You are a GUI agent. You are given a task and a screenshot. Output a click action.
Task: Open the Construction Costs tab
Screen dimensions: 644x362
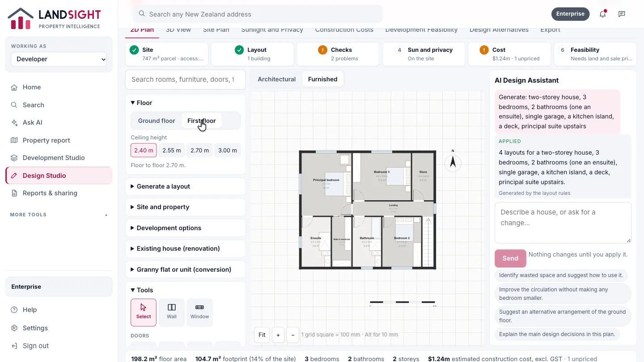(x=344, y=30)
